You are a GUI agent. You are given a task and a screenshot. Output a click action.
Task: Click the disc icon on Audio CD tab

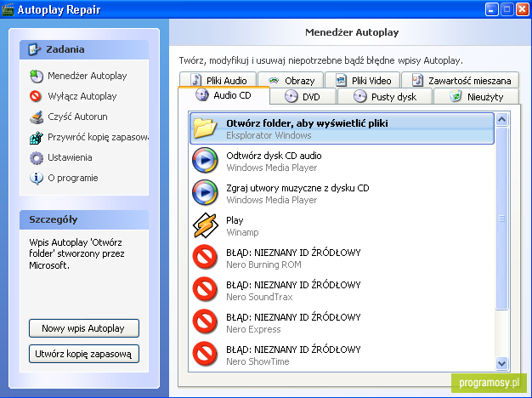202,95
